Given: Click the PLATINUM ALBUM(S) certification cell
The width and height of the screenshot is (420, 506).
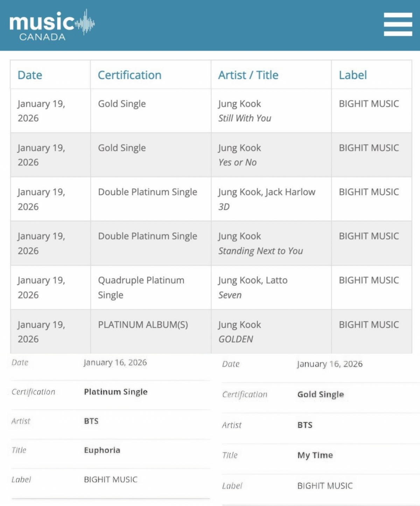Looking at the screenshot, I should (x=143, y=325).
